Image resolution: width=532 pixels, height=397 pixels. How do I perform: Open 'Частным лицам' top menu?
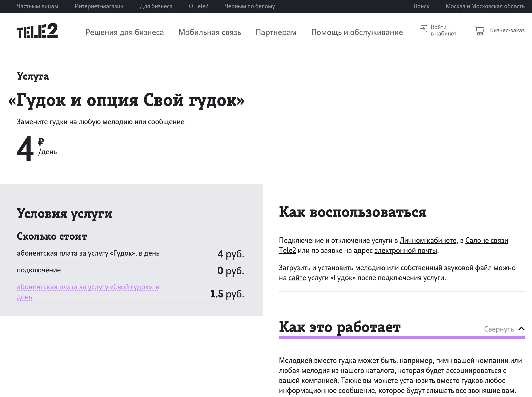point(38,6)
